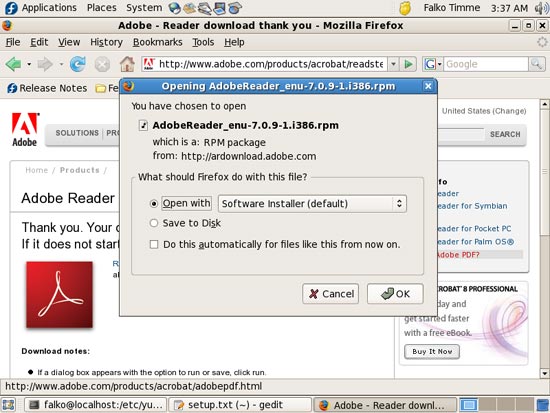
Task: Open the File menu
Action: tap(13, 42)
